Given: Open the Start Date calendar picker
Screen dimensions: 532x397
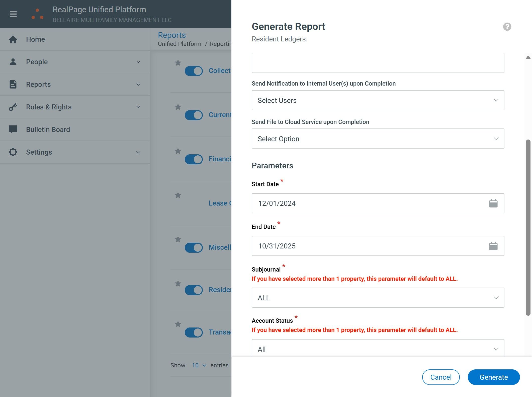Looking at the screenshot, I should click(x=493, y=203).
